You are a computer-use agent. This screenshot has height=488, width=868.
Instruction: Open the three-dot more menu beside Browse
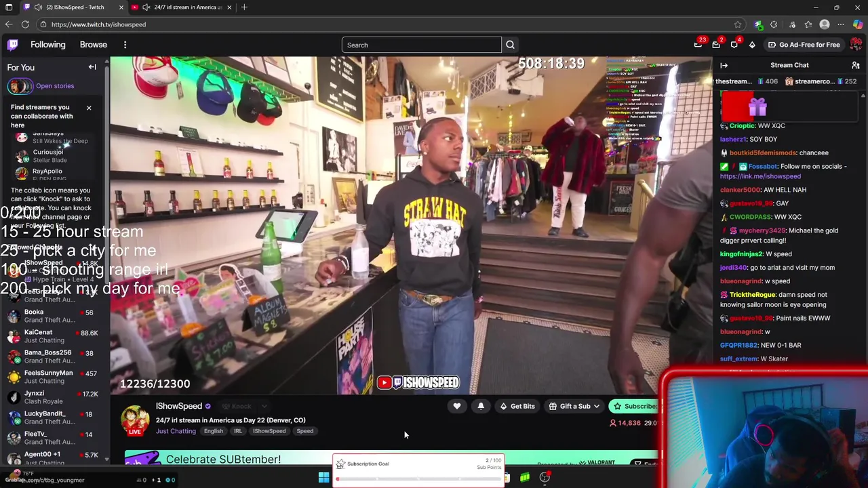click(125, 45)
